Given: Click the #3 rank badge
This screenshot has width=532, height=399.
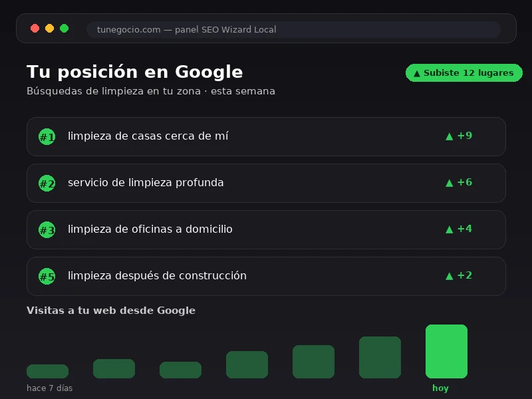Looking at the screenshot, I should pos(47,229).
